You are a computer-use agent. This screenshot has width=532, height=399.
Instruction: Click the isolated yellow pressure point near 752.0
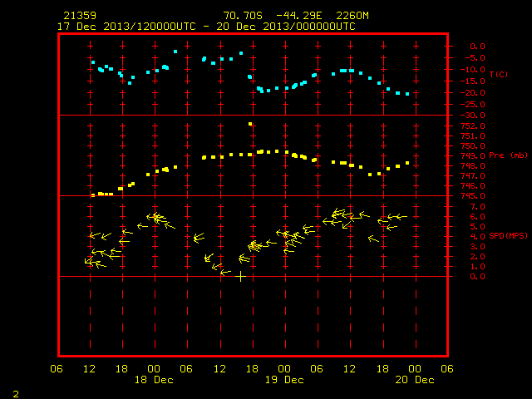(250, 124)
